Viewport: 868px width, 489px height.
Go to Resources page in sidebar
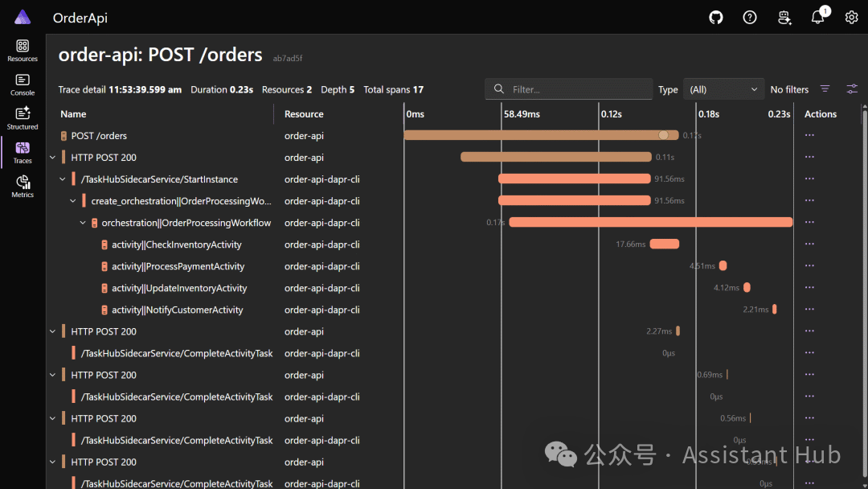pyautogui.click(x=23, y=51)
